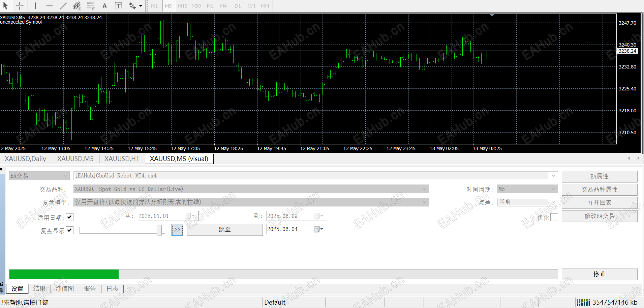The width and height of the screenshot is (644, 308).
Task: Switch chart to W1 timeframe
Action: tap(252, 6)
